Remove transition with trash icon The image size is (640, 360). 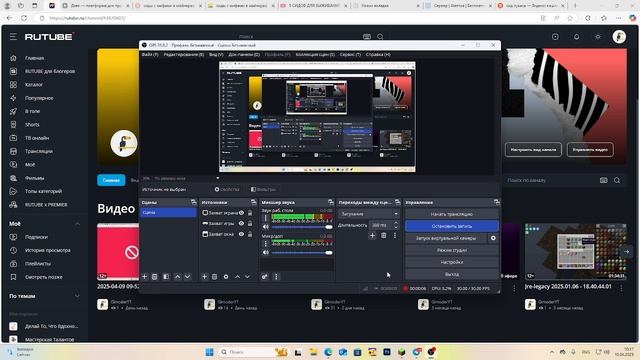(x=384, y=236)
